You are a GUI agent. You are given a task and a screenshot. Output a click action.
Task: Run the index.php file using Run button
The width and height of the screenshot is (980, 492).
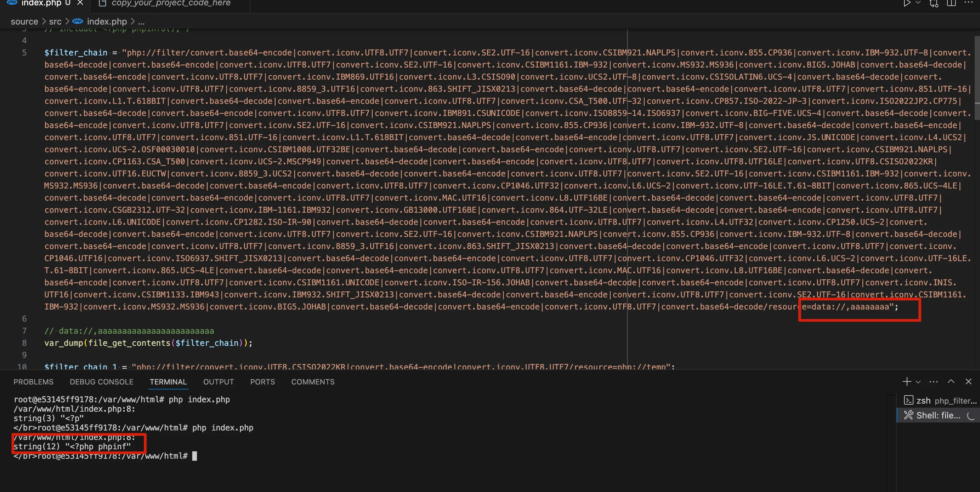coord(907,3)
